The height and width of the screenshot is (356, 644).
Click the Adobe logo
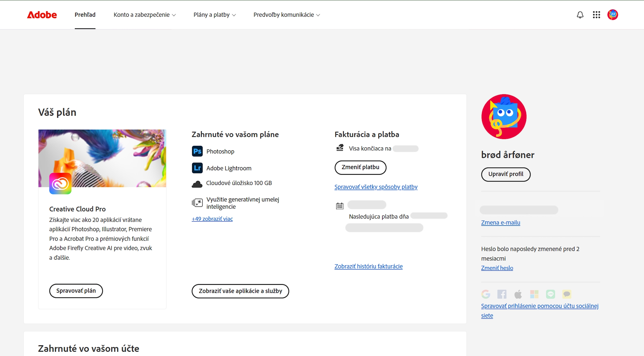coord(42,15)
